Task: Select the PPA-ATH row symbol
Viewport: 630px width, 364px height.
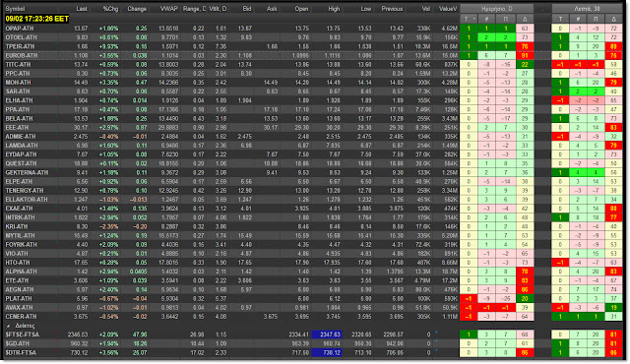Action: [x=18, y=109]
